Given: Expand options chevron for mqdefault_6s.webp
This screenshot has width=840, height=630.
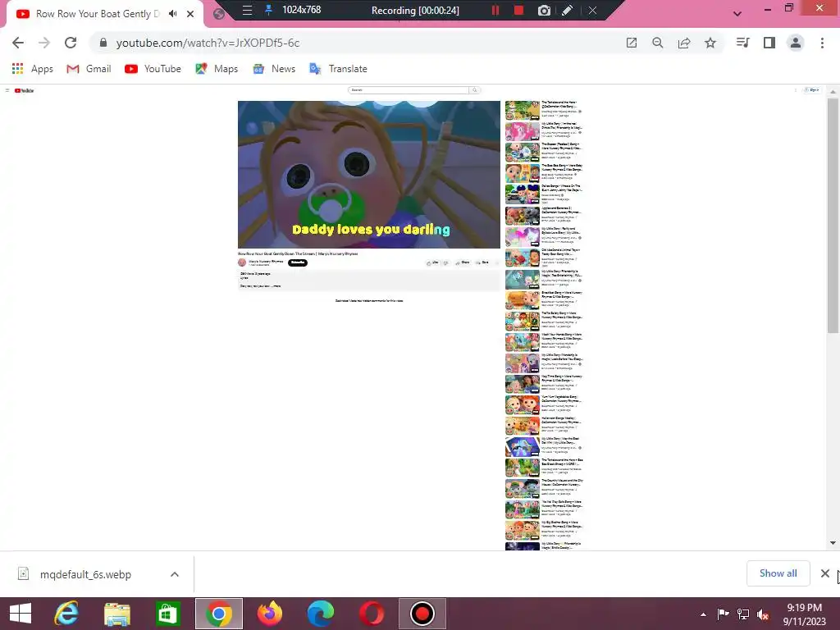Looking at the screenshot, I should click(175, 574).
